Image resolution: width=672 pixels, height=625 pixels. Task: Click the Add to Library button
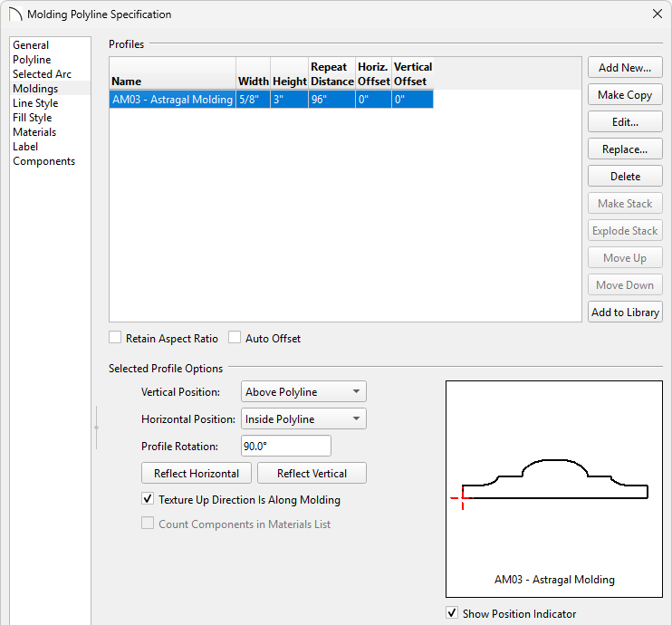tap(625, 312)
